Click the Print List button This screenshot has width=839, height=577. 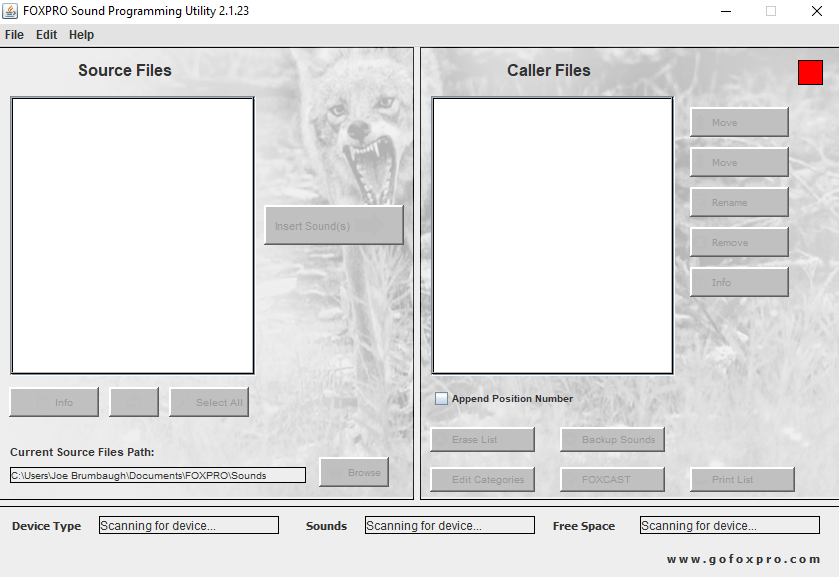pos(743,480)
